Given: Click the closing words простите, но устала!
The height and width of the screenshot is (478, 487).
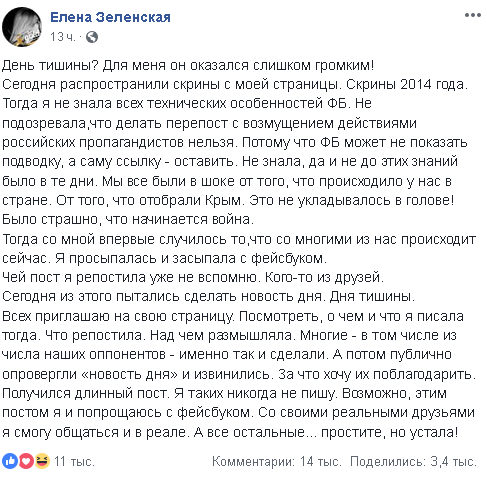Looking at the screenshot, I should point(389,432).
